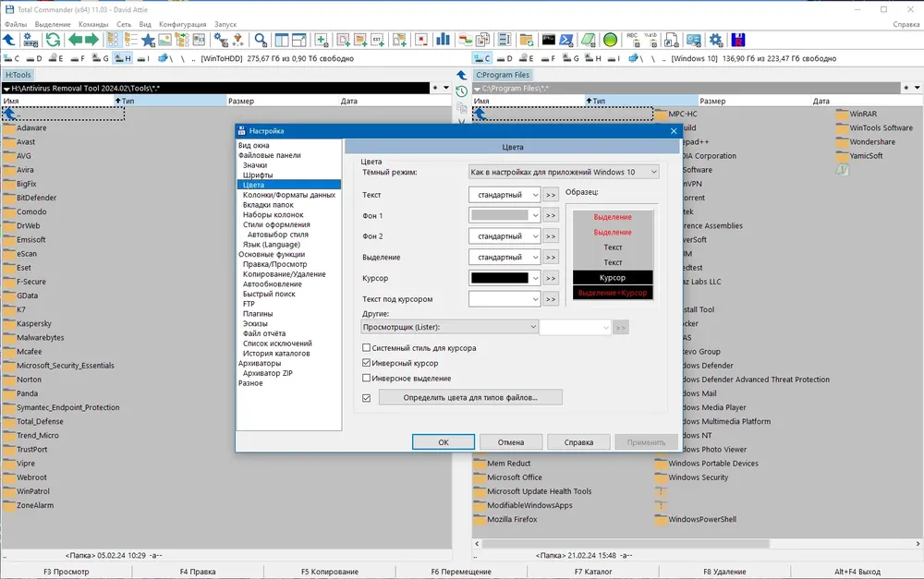
Task: Click the black Курсор color swatch
Action: point(500,278)
